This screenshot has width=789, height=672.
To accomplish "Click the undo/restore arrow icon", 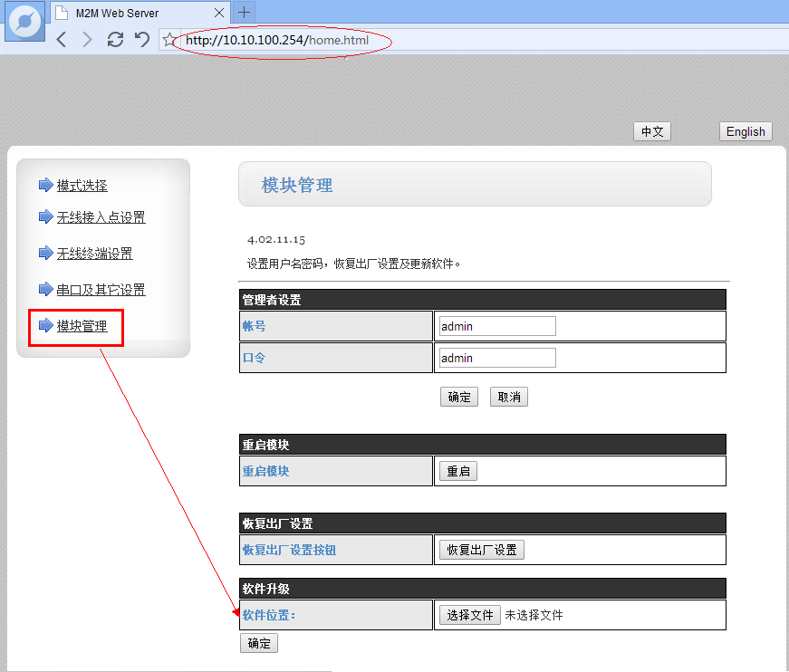I will pyautogui.click(x=141, y=39).
